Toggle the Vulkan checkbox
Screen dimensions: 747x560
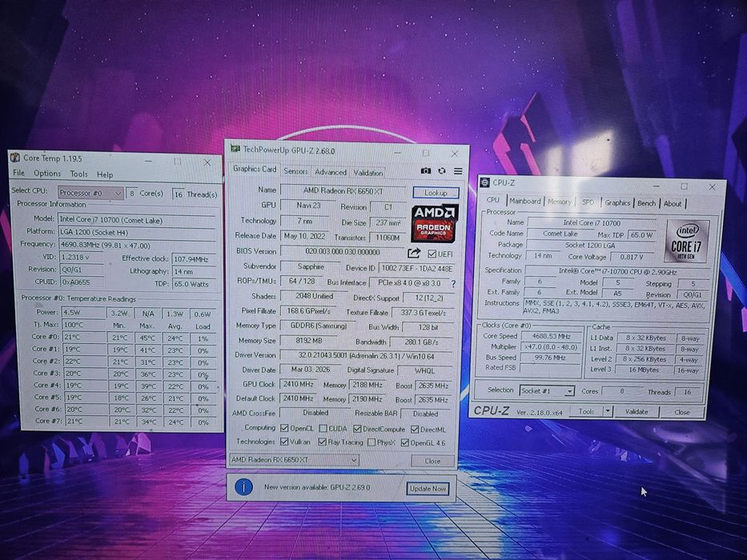284,442
